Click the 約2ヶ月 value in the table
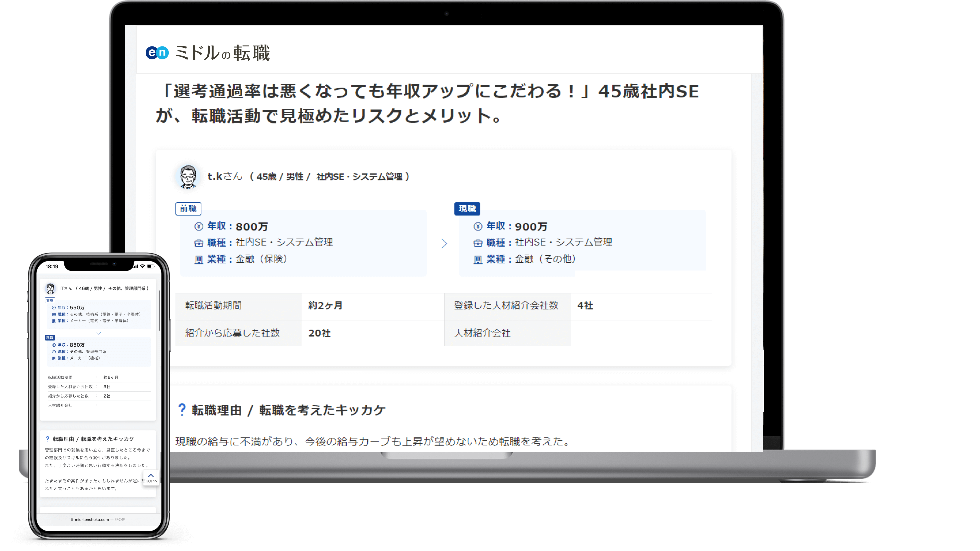 click(325, 305)
